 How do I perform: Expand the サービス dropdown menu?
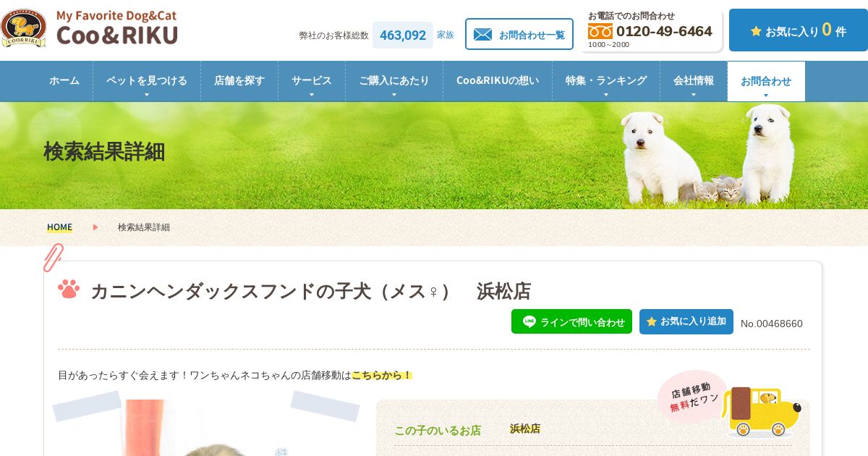312,81
